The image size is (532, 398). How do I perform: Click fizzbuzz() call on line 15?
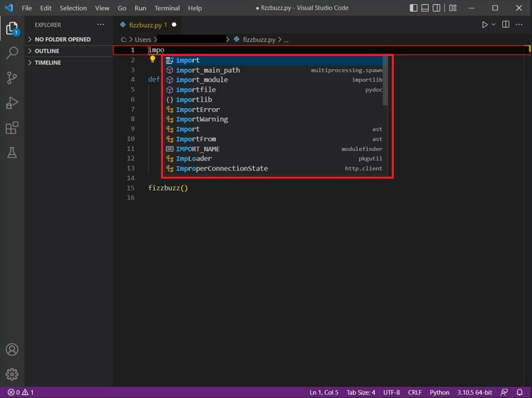click(168, 188)
